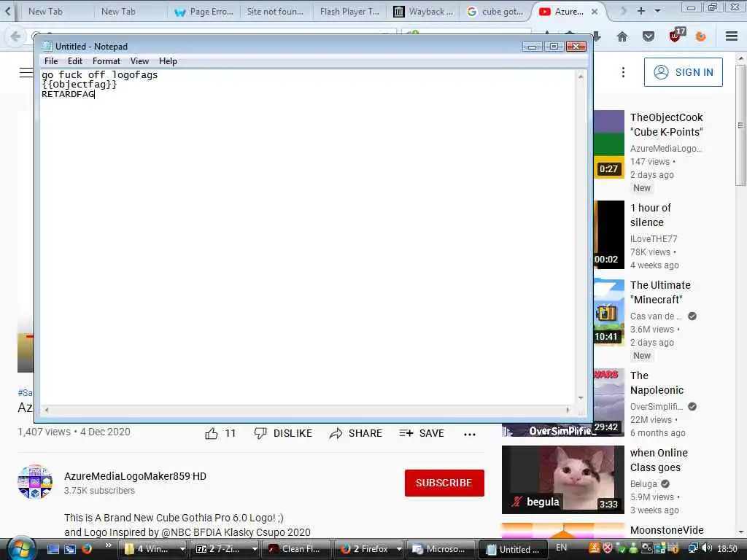Open YouTube settings three-dot menu
Viewport: 747px width, 560px height.
coord(623,72)
